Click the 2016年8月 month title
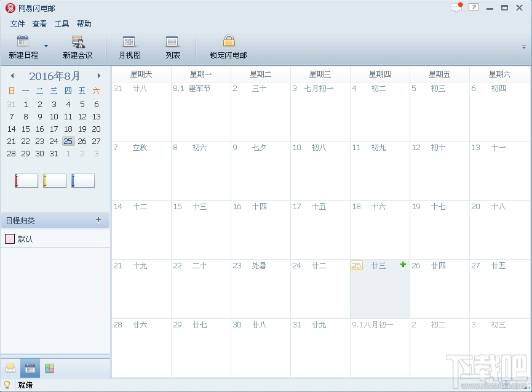The image size is (532, 392). tap(54, 76)
